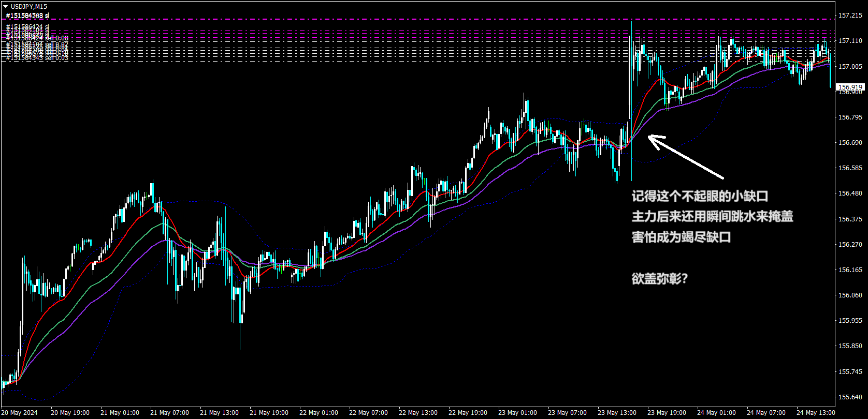868x419 pixels.
Task: Click the 156.795 price scale label
Action: point(849,117)
